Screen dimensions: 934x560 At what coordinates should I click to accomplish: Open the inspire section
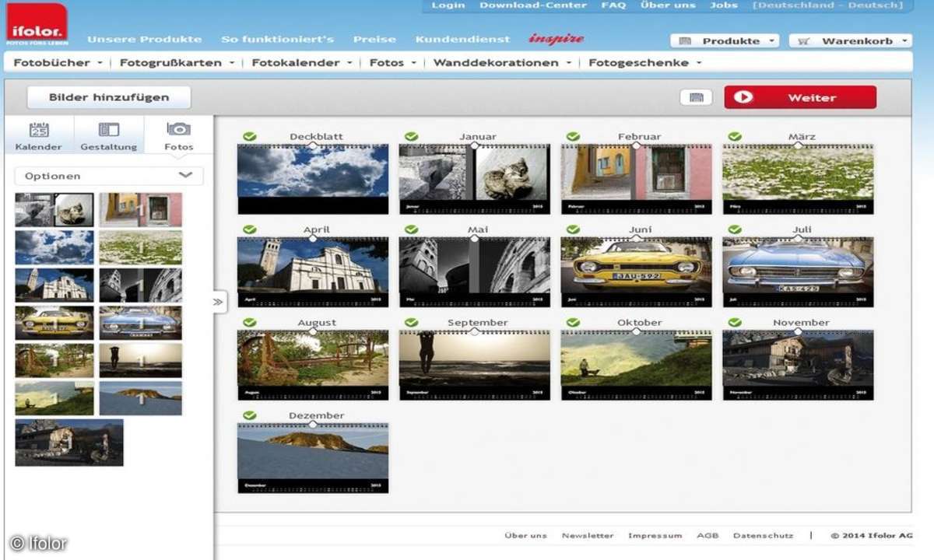556,39
